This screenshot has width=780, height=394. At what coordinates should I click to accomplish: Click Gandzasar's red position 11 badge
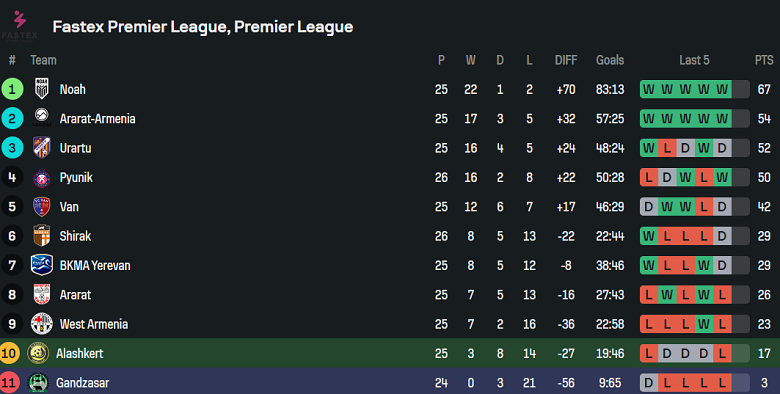coord(9,383)
